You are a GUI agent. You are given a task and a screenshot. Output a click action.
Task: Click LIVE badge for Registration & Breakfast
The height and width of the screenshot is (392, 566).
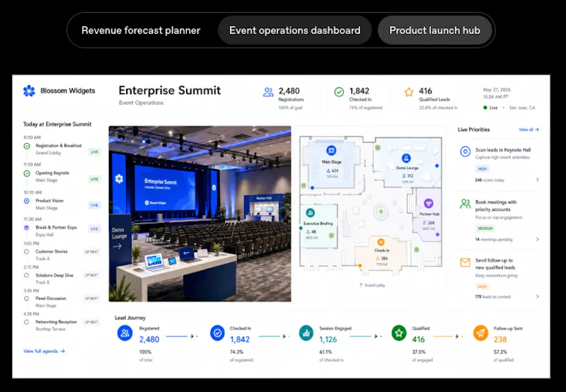(x=95, y=152)
